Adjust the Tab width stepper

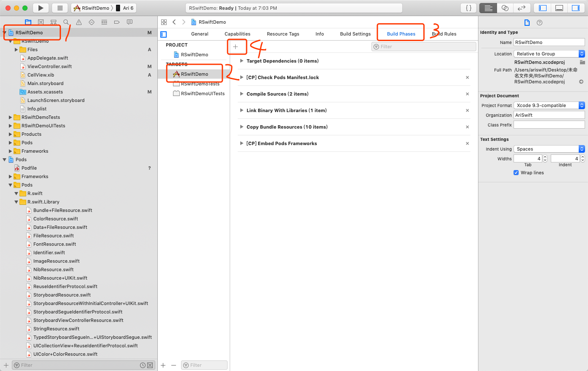(545, 159)
